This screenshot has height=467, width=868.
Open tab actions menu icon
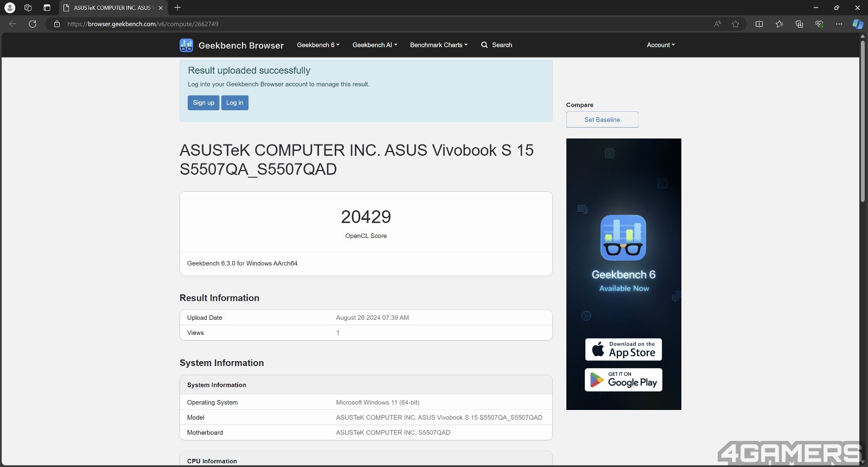47,8
